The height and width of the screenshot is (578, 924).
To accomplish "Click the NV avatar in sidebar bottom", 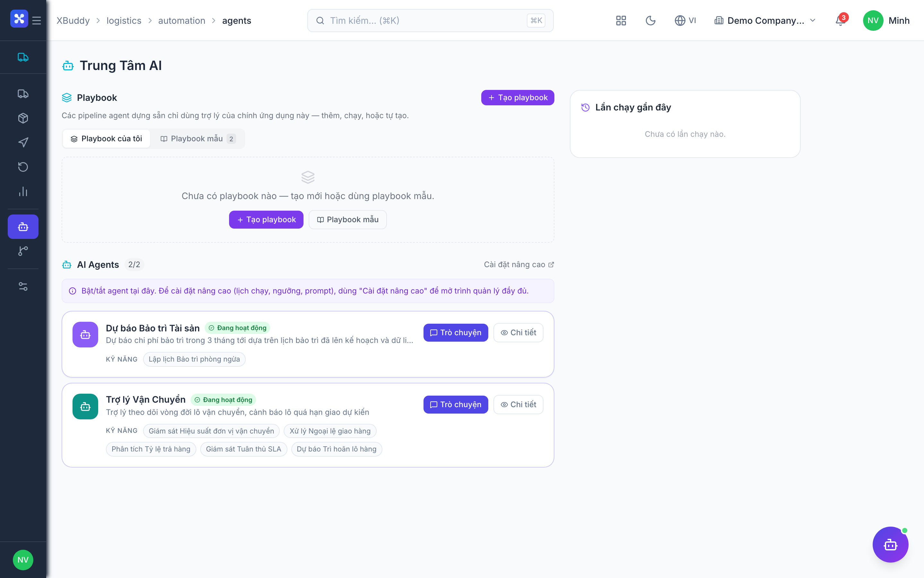I will (23, 560).
